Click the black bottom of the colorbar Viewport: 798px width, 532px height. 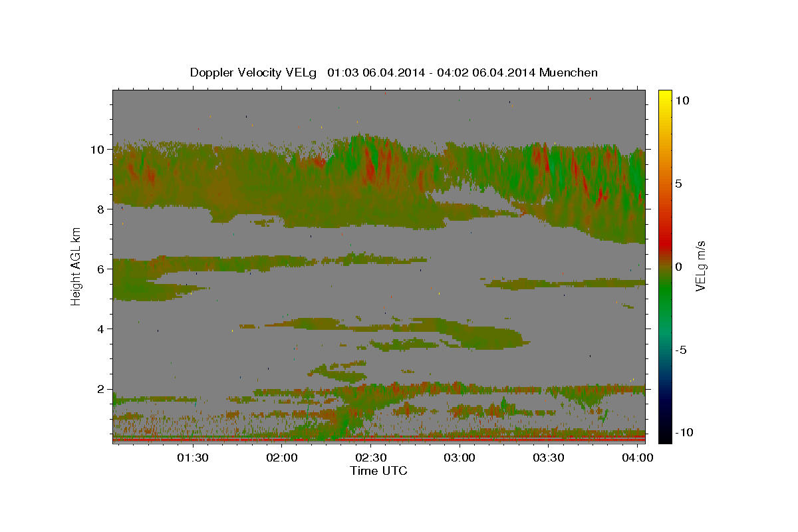pyautogui.click(x=664, y=436)
